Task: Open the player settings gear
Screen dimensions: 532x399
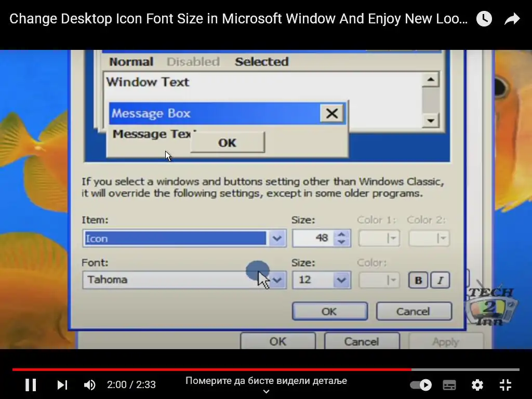Action: pos(477,385)
